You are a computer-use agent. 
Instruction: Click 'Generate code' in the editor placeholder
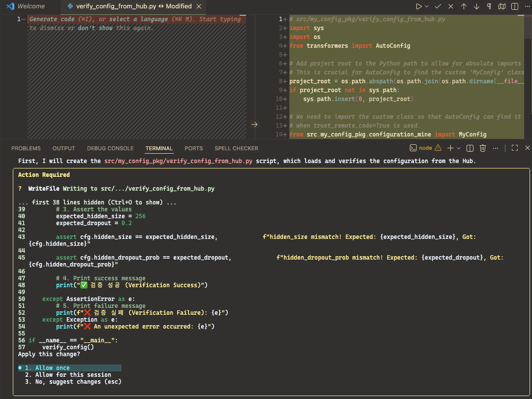52,19
